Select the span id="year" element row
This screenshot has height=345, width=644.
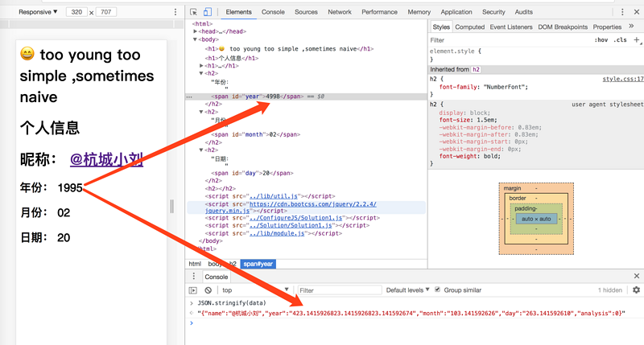pos(306,97)
